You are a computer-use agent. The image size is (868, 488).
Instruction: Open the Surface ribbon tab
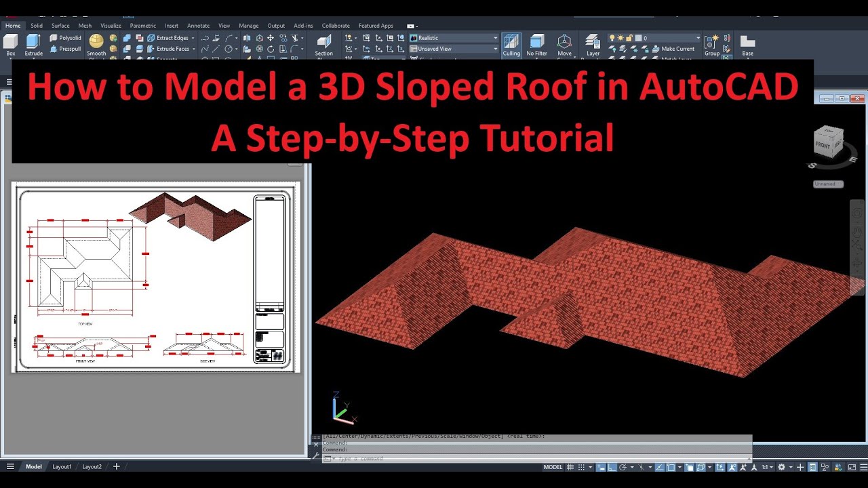(60, 26)
